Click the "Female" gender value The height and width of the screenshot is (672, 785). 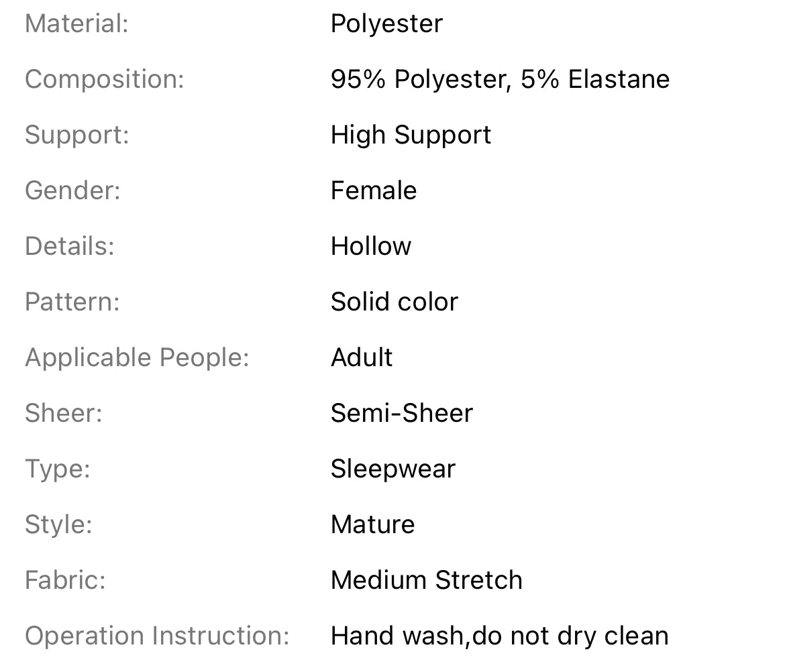[374, 191]
